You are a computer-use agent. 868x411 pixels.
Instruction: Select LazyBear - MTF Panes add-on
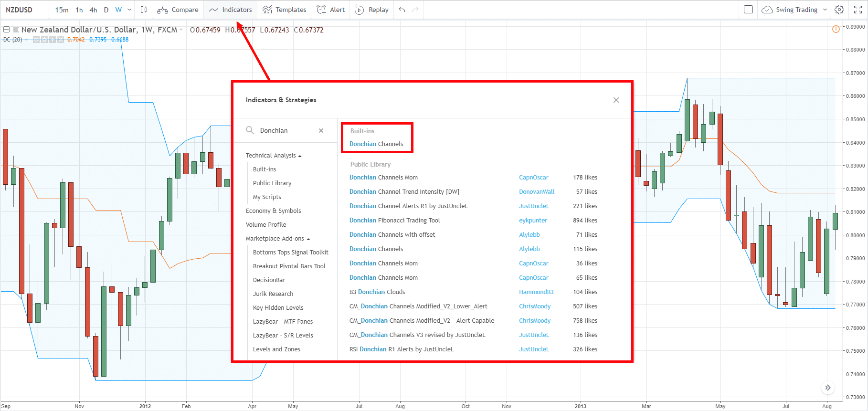[283, 321]
